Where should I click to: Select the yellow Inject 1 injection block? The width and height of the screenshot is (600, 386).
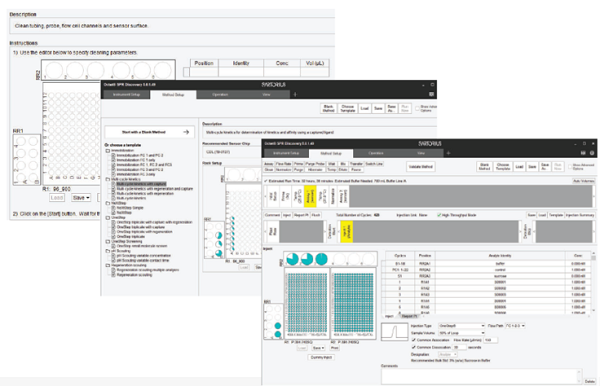tap(347, 231)
